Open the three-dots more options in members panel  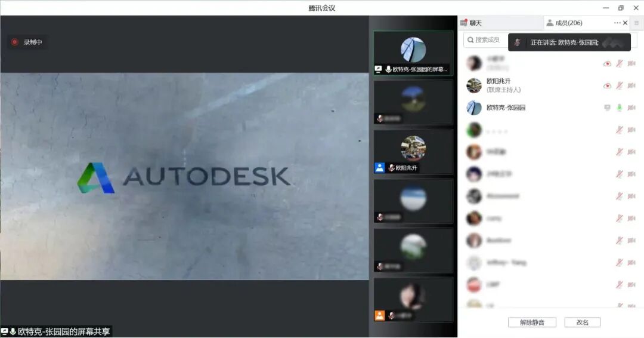[617, 23]
